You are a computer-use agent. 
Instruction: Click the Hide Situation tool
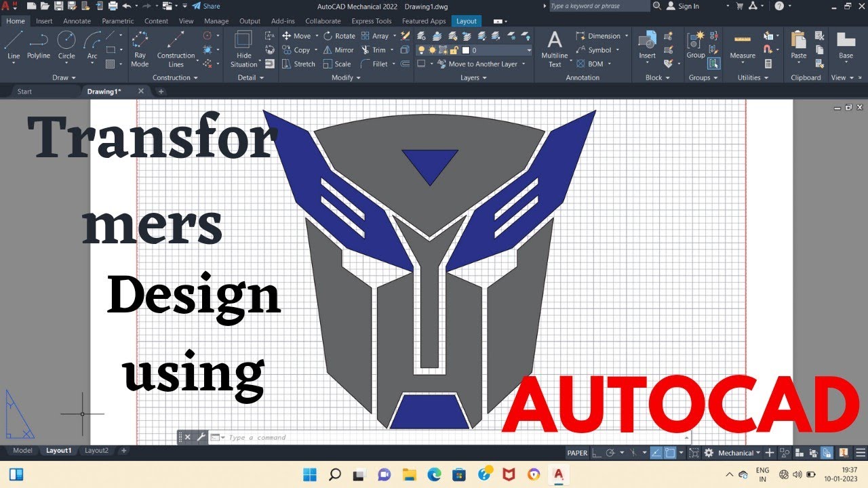point(243,49)
